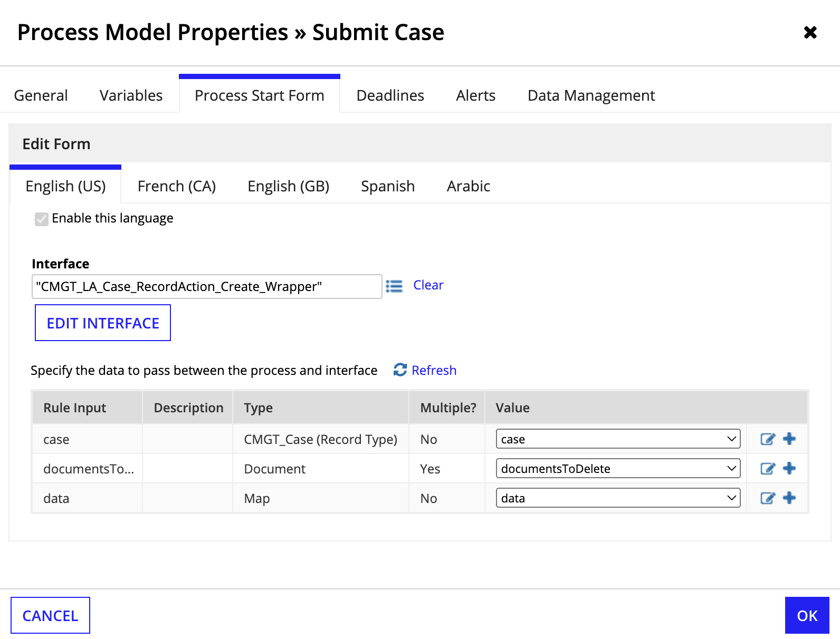This screenshot has width=840, height=639.
Task: Click the truncated documentsTo... rule input cell
Action: tap(87, 469)
